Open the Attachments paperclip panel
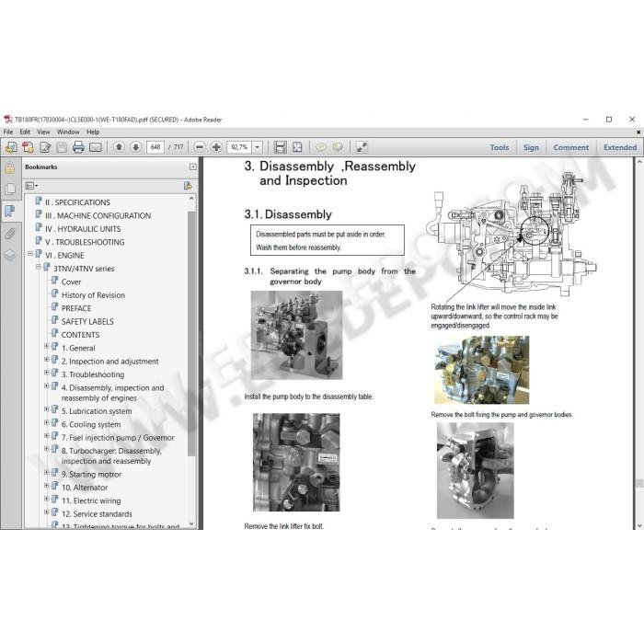The width and height of the screenshot is (644, 644). pyautogui.click(x=10, y=234)
